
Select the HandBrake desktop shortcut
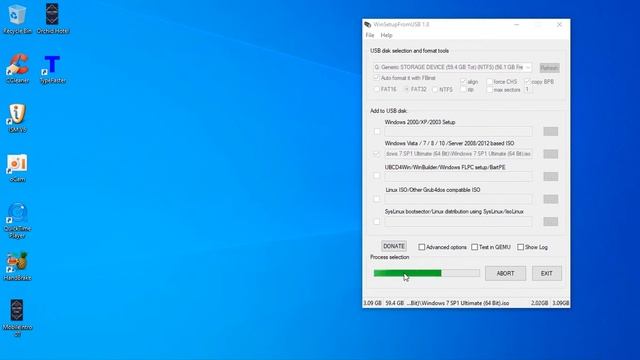pyautogui.click(x=17, y=267)
